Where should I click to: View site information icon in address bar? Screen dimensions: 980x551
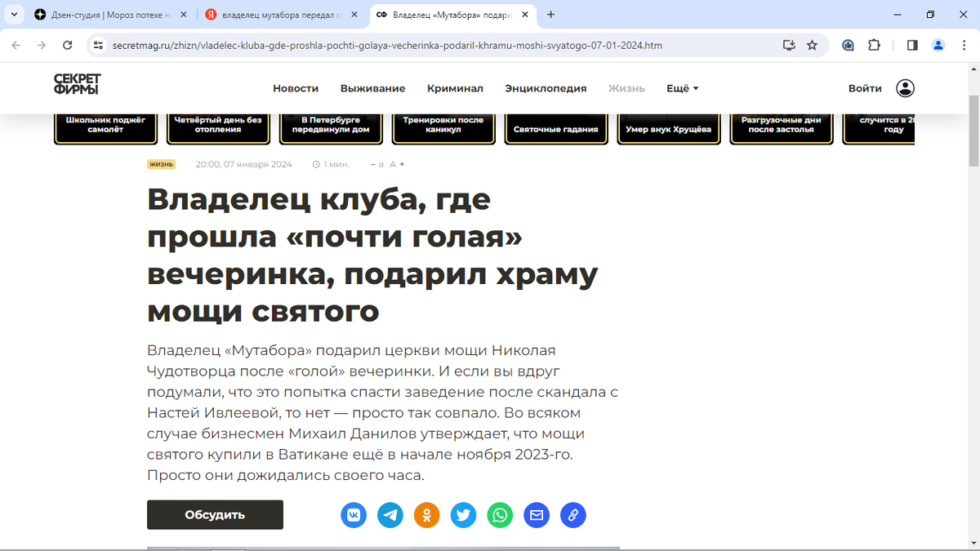pyautogui.click(x=98, y=46)
